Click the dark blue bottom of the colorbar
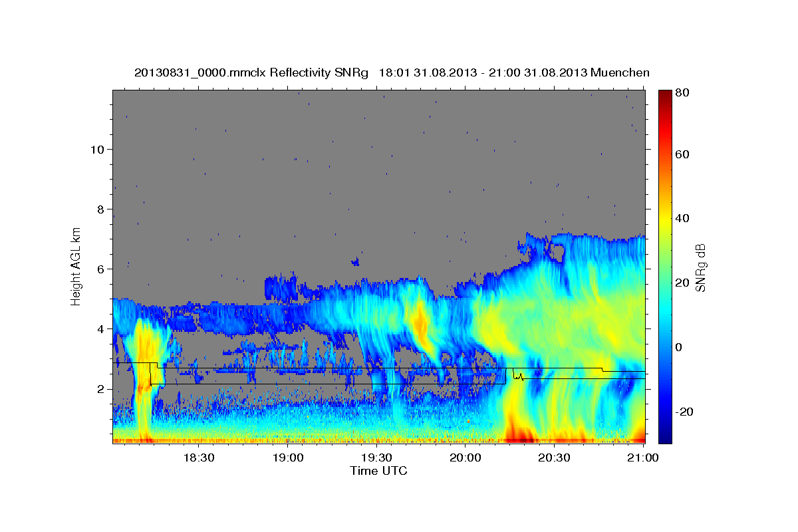The height and width of the screenshot is (532, 798). click(x=664, y=436)
